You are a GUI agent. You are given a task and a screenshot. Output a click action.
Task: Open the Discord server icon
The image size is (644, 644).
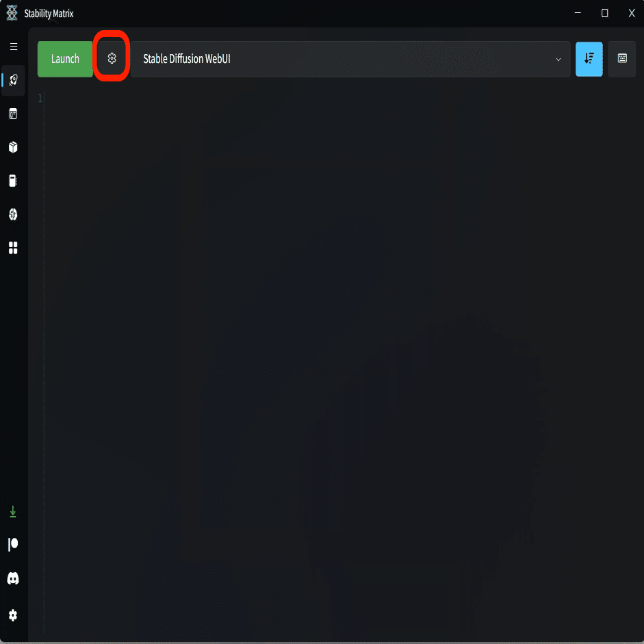[x=13, y=578]
